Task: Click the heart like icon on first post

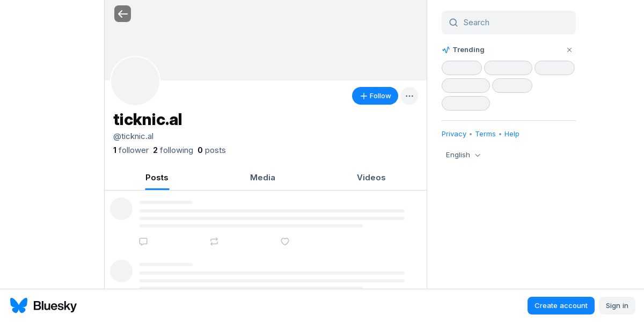Action: [285, 241]
